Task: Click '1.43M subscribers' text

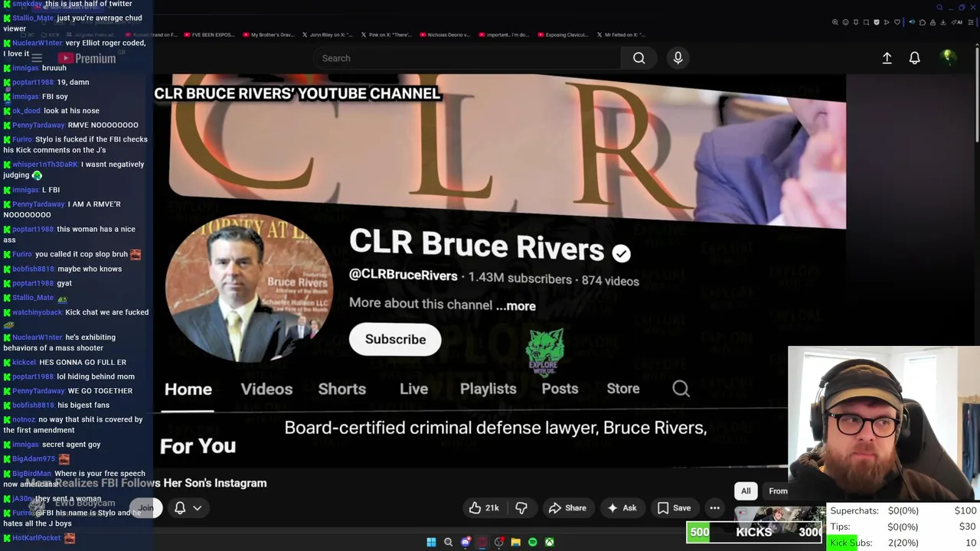Action: 520,279
